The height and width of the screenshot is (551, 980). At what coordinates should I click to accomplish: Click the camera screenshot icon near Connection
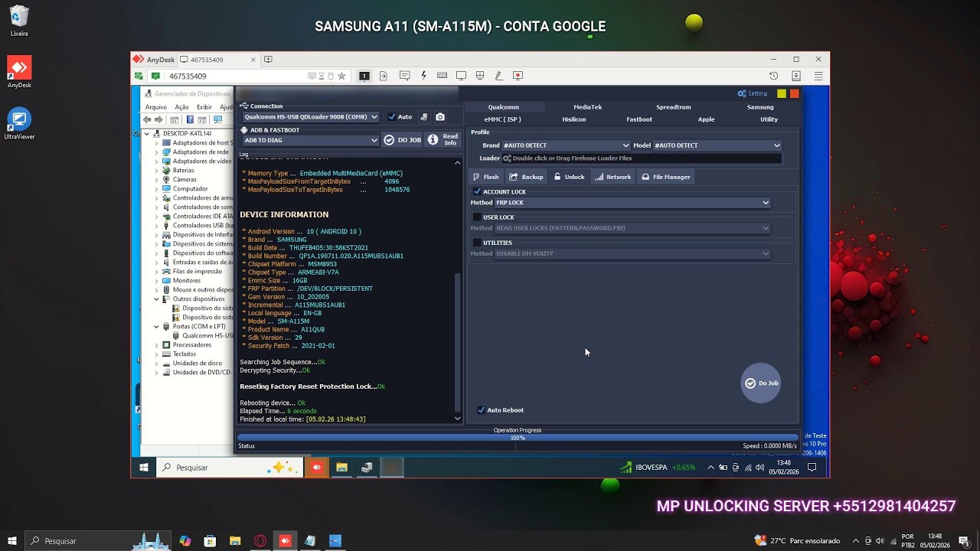point(440,117)
